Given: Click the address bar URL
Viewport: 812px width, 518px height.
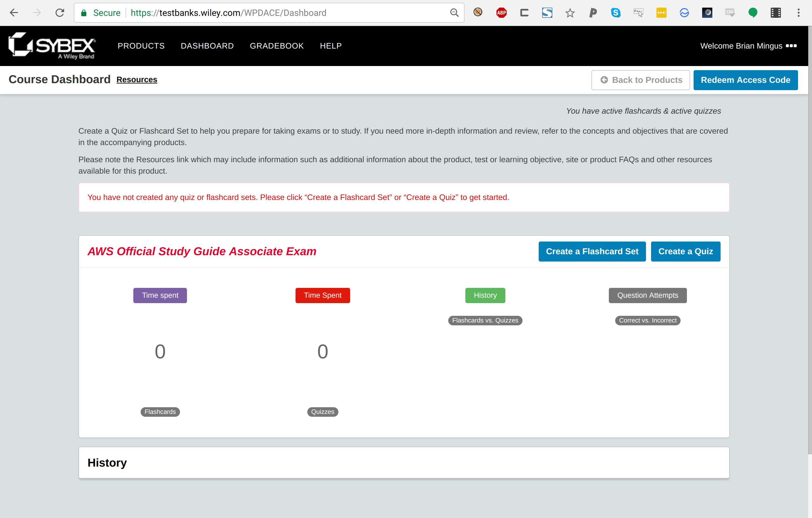Looking at the screenshot, I should (x=228, y=13).
